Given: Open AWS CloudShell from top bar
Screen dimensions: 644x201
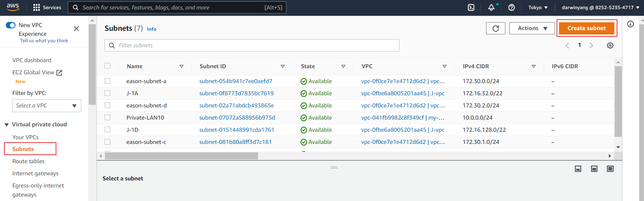Looking at the screenshot, I should (x=471, y=7).
